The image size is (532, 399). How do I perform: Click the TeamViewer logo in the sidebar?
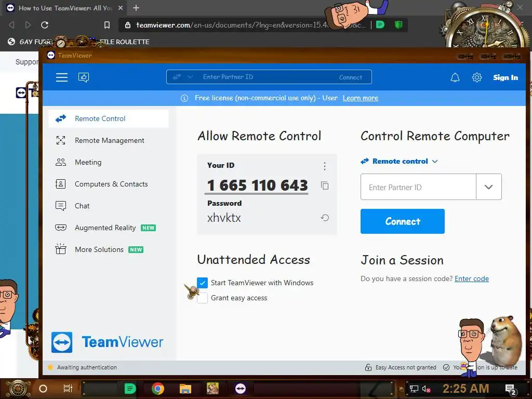(107, 342)
